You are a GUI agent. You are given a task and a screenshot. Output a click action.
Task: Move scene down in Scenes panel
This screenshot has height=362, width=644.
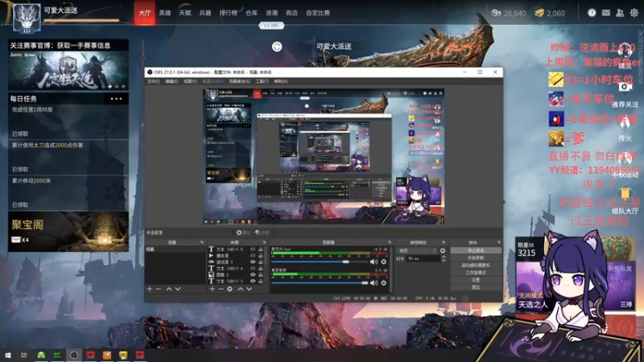coord(177,289)
